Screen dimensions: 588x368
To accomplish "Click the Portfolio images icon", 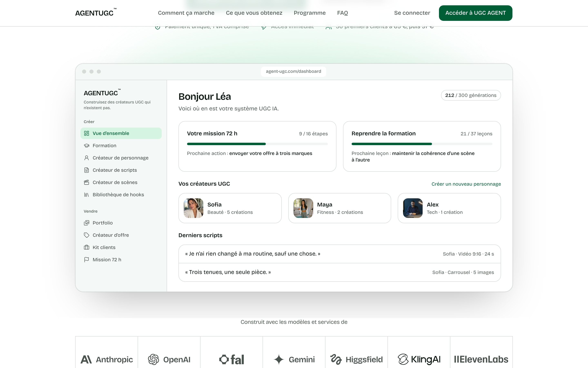I will click(x=87, y=223).
